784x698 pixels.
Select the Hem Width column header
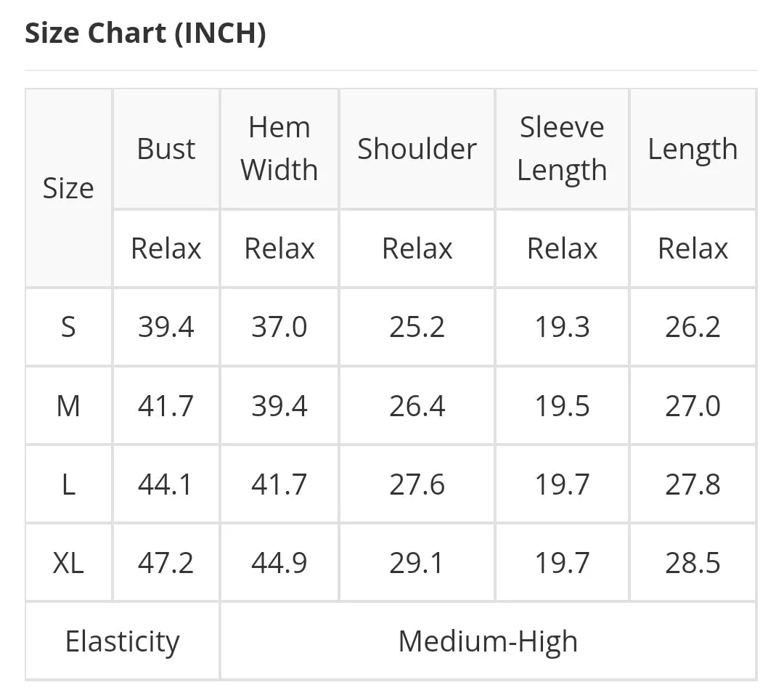point(279,149)
